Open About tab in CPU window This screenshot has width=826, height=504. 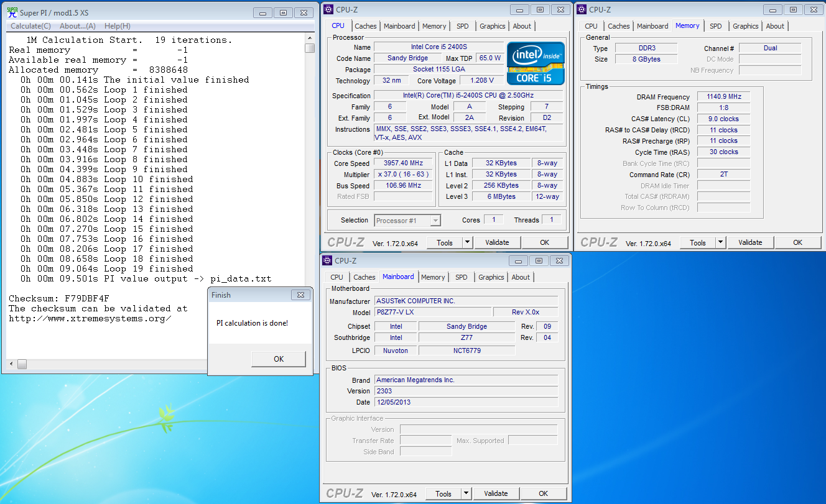click(522, 26)
